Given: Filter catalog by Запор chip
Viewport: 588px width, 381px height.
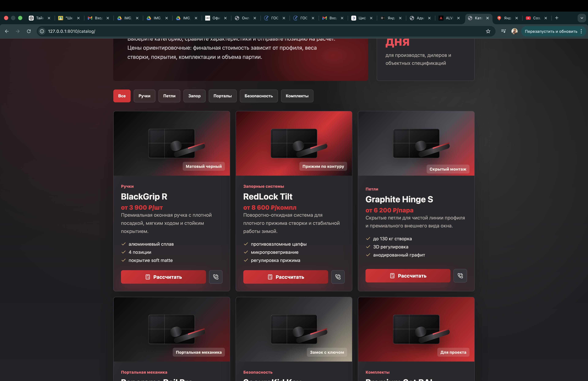Looking at the screenshot, I should coord(194,96).
